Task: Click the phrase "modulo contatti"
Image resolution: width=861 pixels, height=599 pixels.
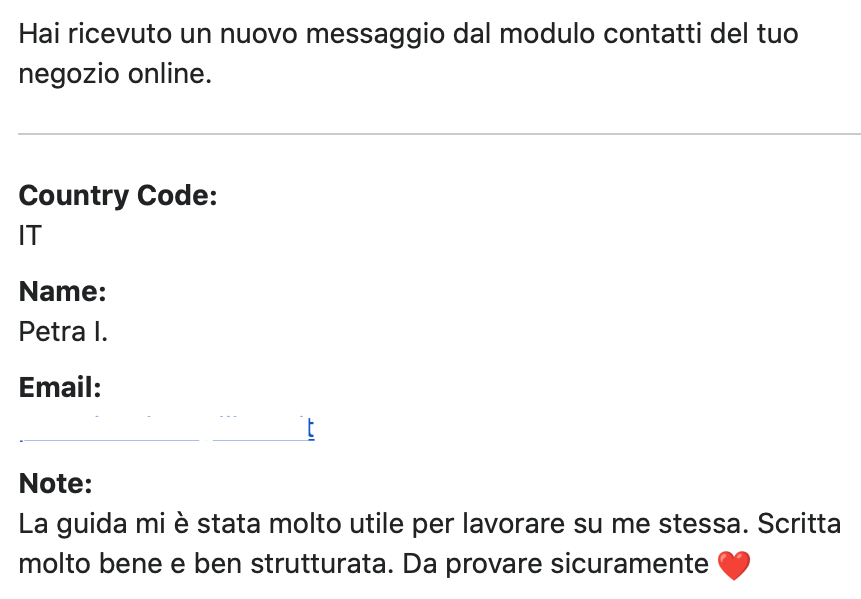Action: (x=588, y=34)
